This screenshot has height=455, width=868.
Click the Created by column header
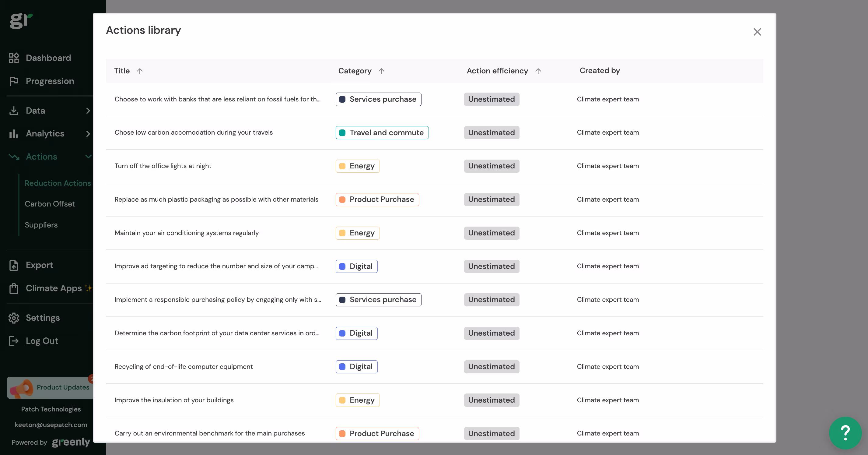click(600, 70)
